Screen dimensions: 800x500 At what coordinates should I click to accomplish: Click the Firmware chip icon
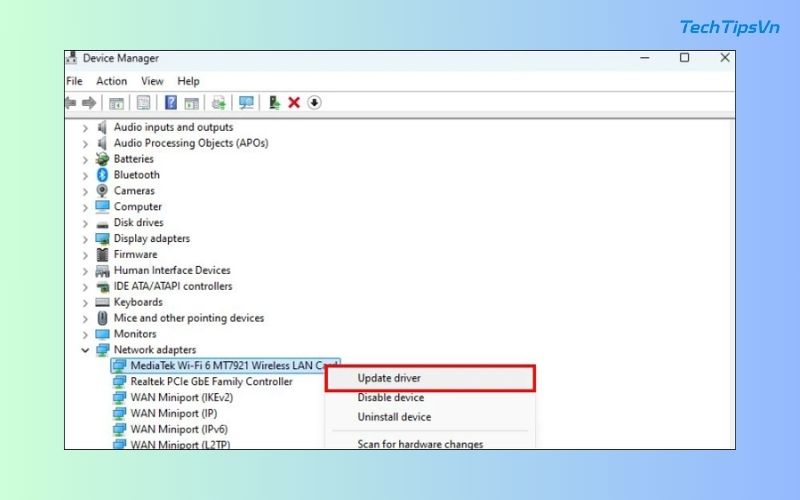(103, 255)
